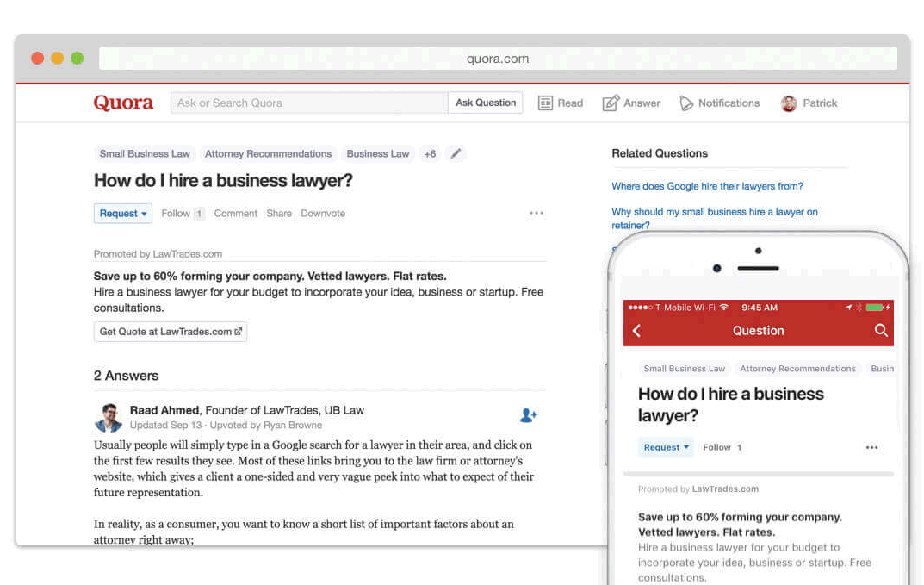Tap Attorney Recommendations tag on phone
This screenshot has width=924, height=585.
coord(798,369)
